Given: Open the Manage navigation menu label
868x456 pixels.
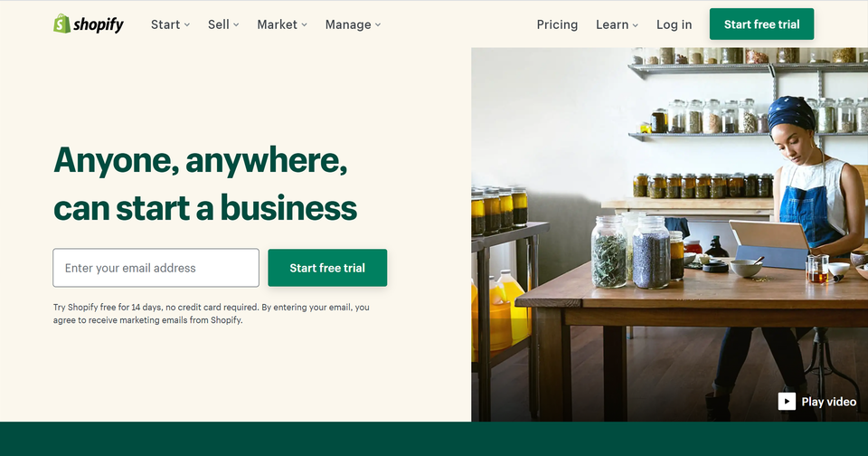Looking at the screenshot, I should click(x=348, y=24).
